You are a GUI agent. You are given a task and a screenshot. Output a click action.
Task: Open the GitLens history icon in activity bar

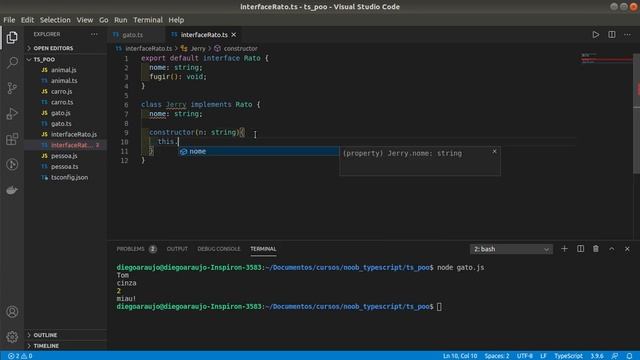point(12,164)
